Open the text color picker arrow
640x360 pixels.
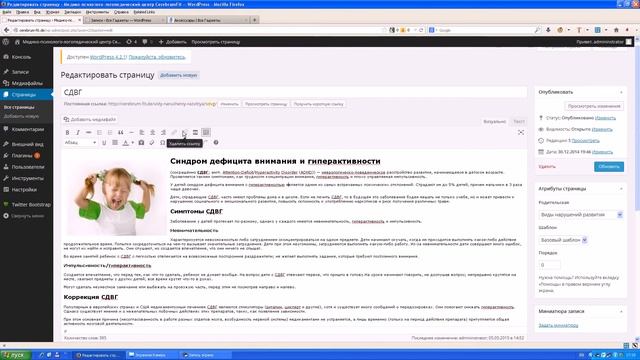click(133, 142)
